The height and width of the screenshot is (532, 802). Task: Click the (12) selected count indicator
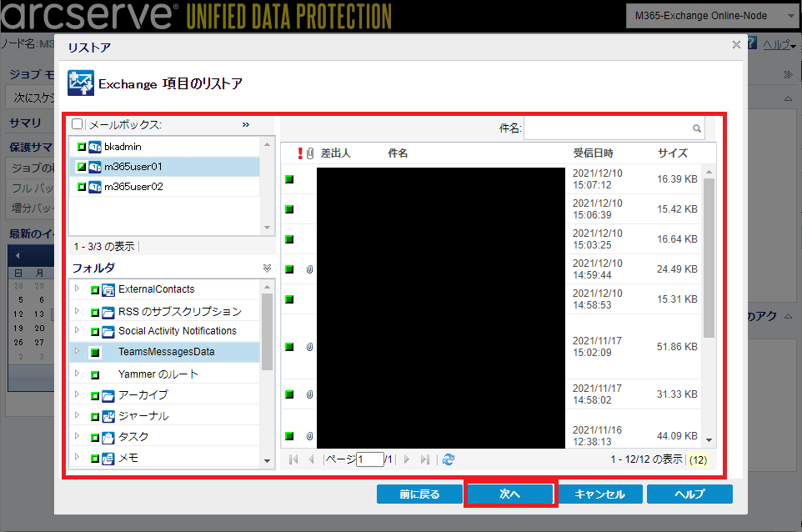coord(698,460)
